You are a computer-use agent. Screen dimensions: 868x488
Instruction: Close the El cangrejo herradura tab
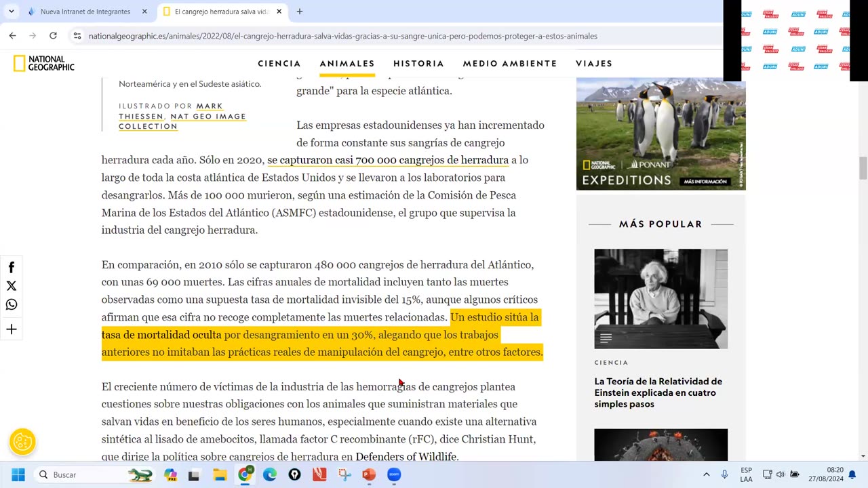pyautogui.click(x=279, y=12)
